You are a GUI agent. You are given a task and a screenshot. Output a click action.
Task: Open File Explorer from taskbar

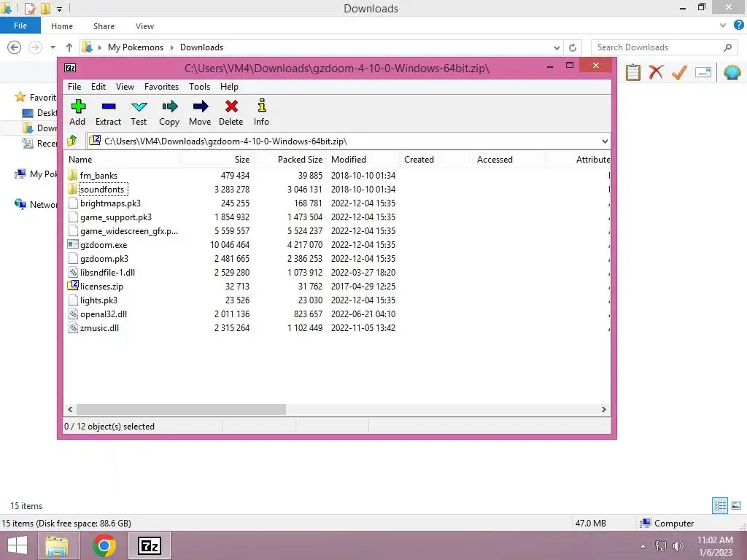click(x=57, y=545)
